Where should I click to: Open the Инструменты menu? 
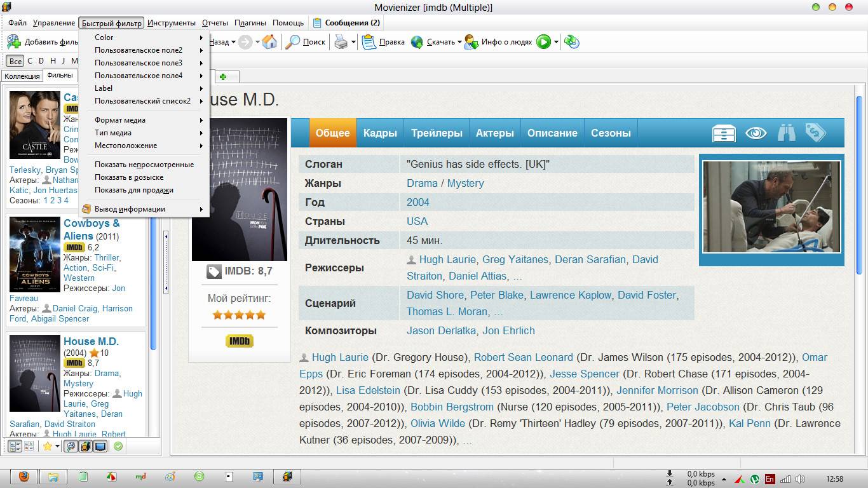[172, 23]
